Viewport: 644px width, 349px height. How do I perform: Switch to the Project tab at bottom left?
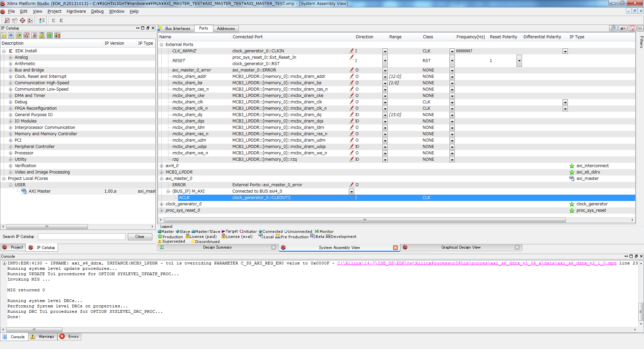13,247
